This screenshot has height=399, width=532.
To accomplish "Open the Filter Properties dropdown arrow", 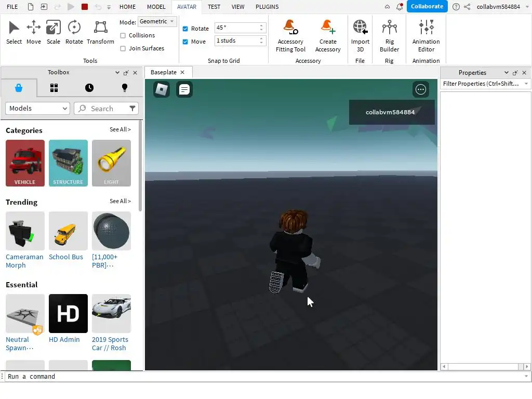I will pyautogui.click(x=526, y=84).
